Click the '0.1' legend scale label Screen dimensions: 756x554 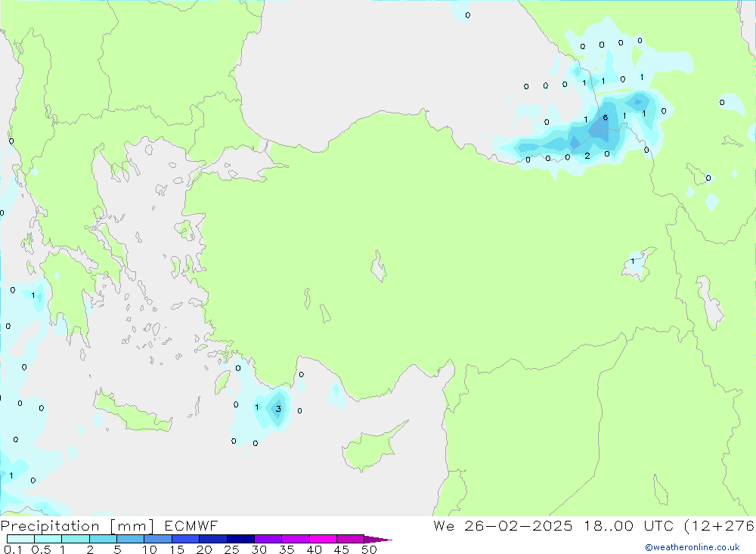(x=13, y=549)
